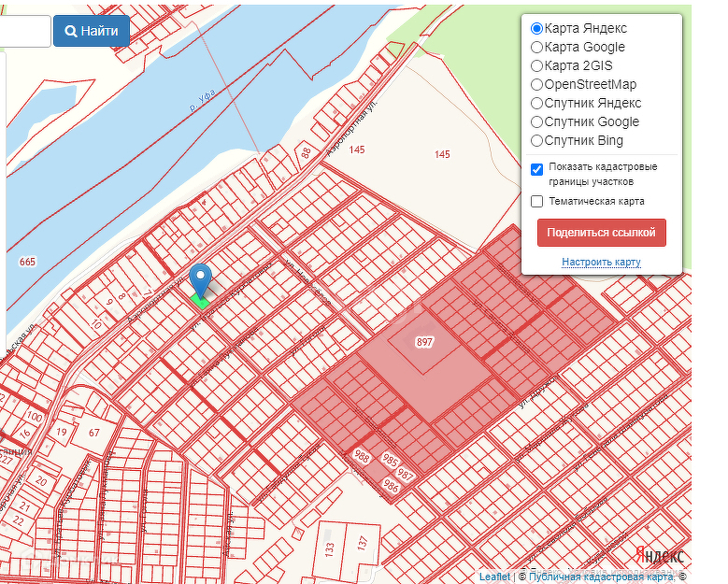Click parcel label 137
The height and width of the screenshot is (584, 728).
(363, 542)
